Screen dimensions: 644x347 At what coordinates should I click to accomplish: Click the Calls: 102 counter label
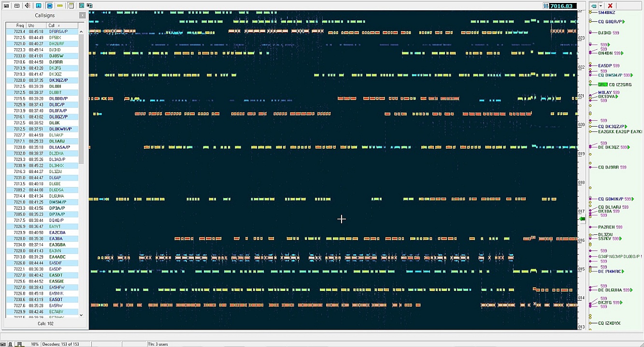pos(45,323)
